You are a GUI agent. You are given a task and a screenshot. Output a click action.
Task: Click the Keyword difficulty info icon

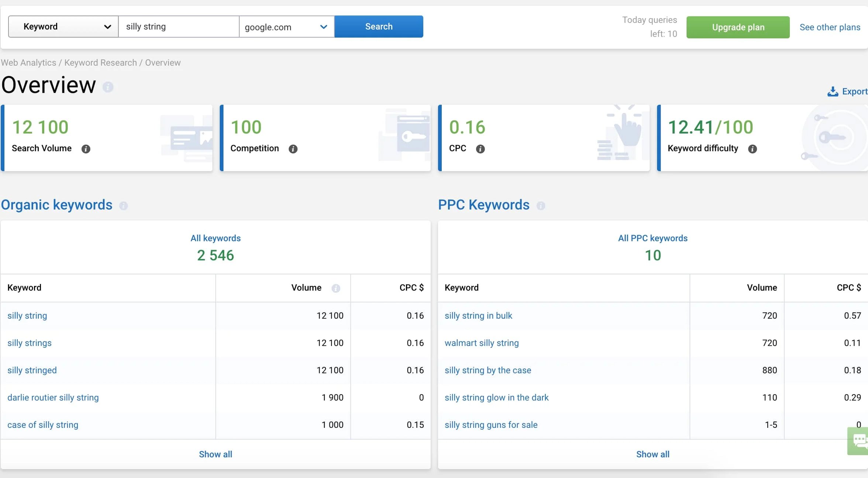pos(752,149)
